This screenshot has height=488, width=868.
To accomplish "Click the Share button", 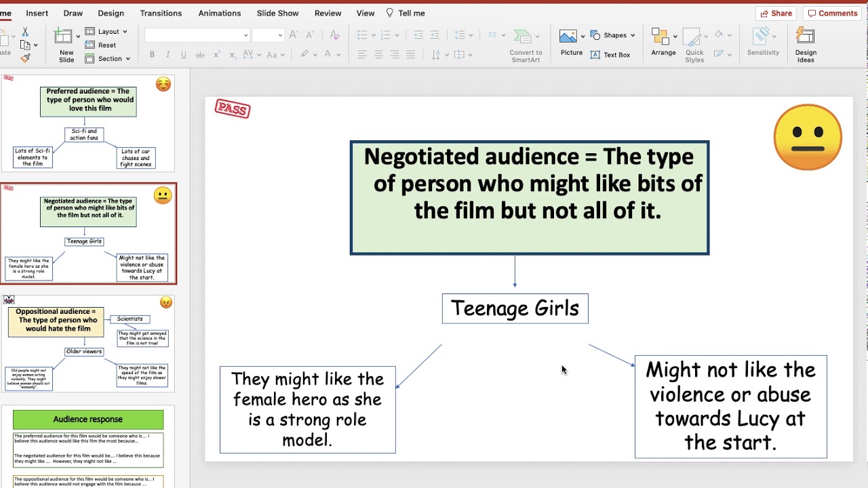I will click(x=776, y=13).
